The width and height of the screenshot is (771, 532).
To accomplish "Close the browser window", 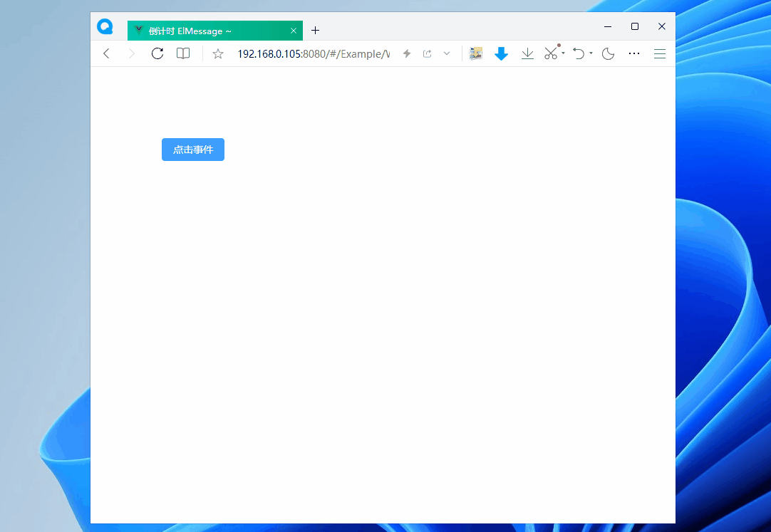I will click(662, 26).
